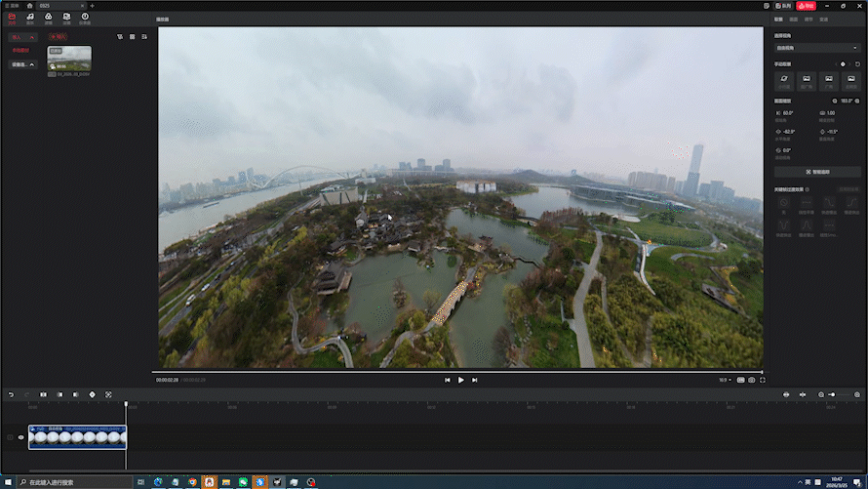Open the view selection dropdown
Viewport: 868px width, 489px height.
815,47
